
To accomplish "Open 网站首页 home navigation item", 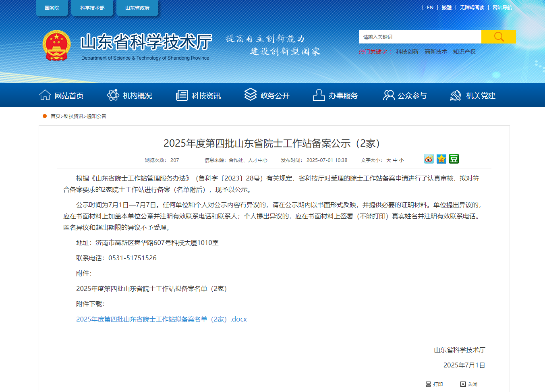I will (x=62, y=95).
